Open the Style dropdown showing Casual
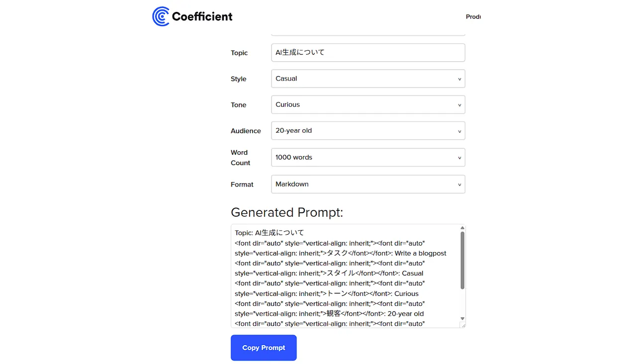The height and width of the screenshot is (364, 642). 368,79
